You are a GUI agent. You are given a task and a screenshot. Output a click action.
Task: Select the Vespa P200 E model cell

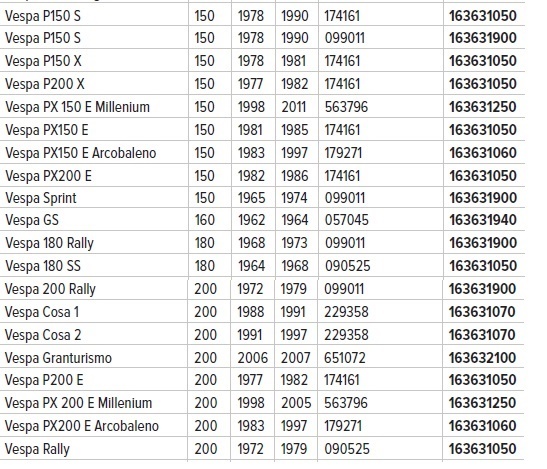(44, 380)
